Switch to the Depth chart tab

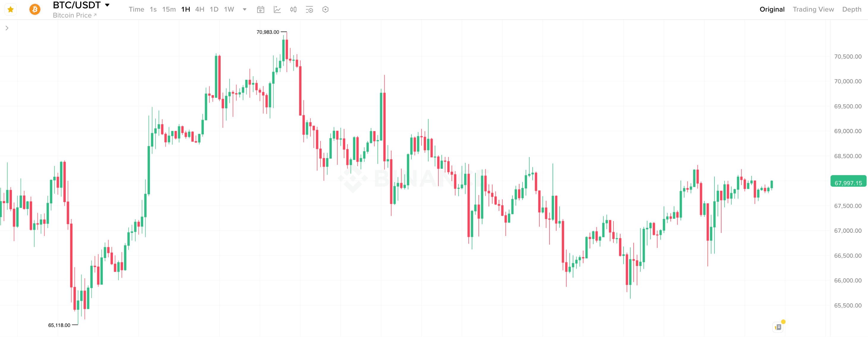pos(851,10)
